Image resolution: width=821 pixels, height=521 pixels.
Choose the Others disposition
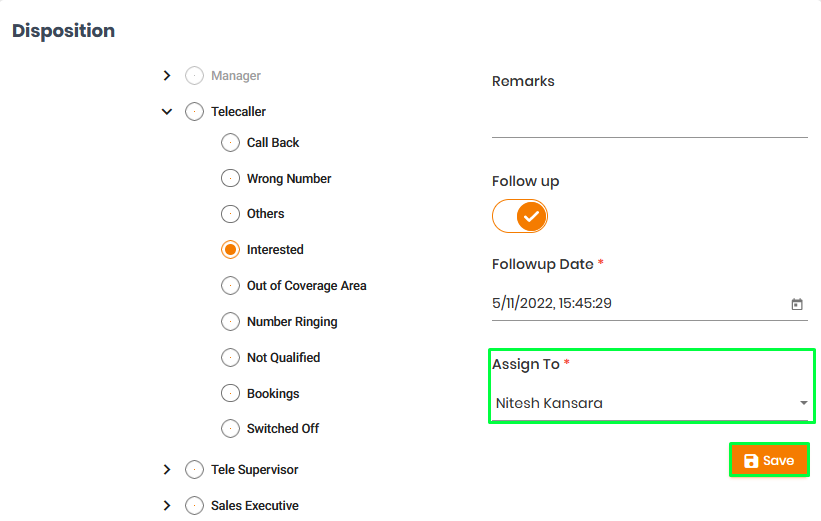(230, 214)
